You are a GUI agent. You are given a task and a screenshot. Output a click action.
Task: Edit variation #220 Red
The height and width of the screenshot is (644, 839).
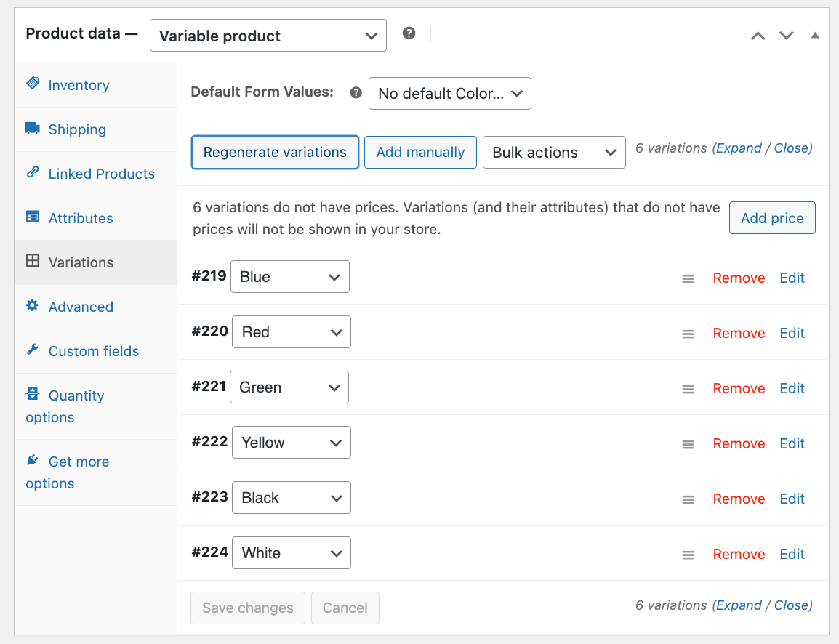click(792, 333)
